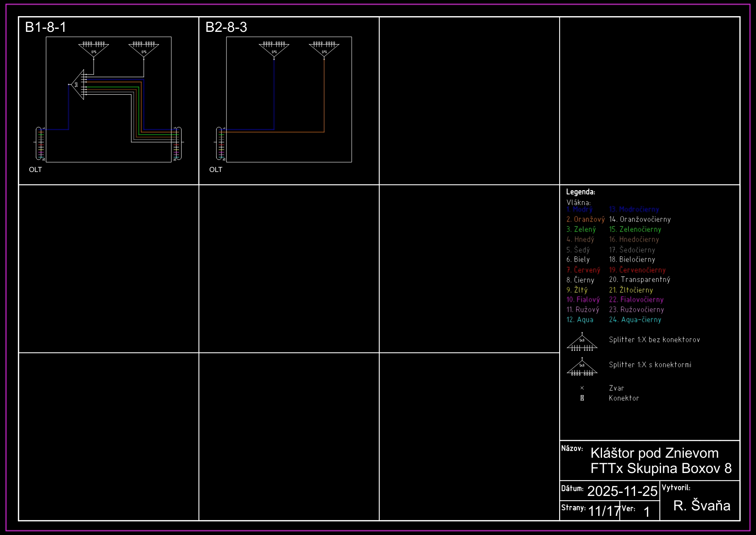Click the B2-8-3 box title

(226, 27)
